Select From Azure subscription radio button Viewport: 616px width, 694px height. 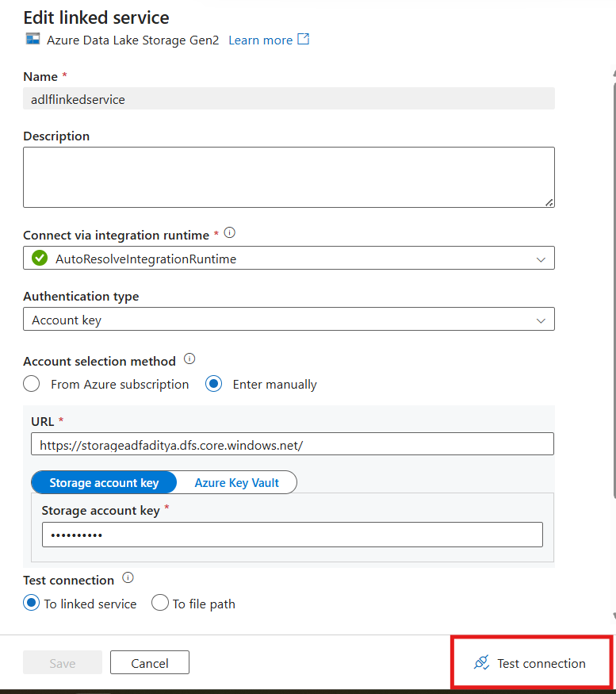[32, 383]
